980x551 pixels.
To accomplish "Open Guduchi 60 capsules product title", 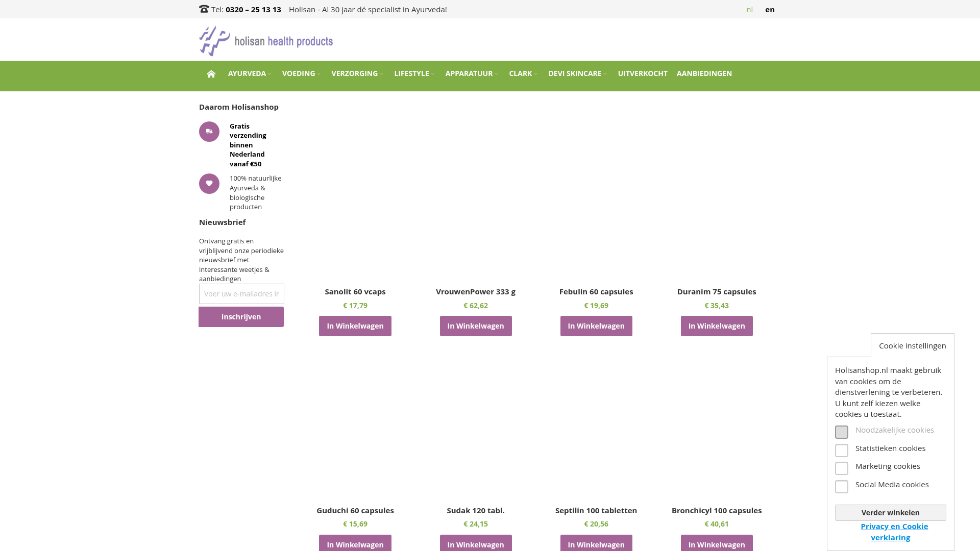I will 355,511.
